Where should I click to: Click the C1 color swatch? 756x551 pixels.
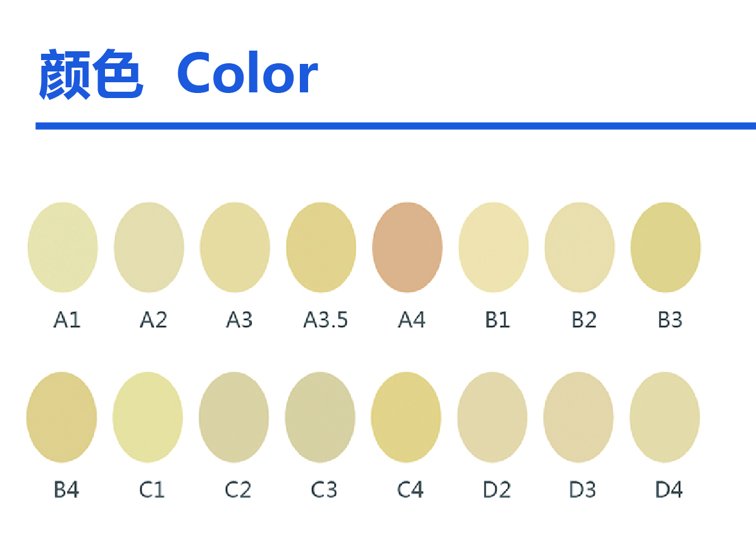click(147, 417)
